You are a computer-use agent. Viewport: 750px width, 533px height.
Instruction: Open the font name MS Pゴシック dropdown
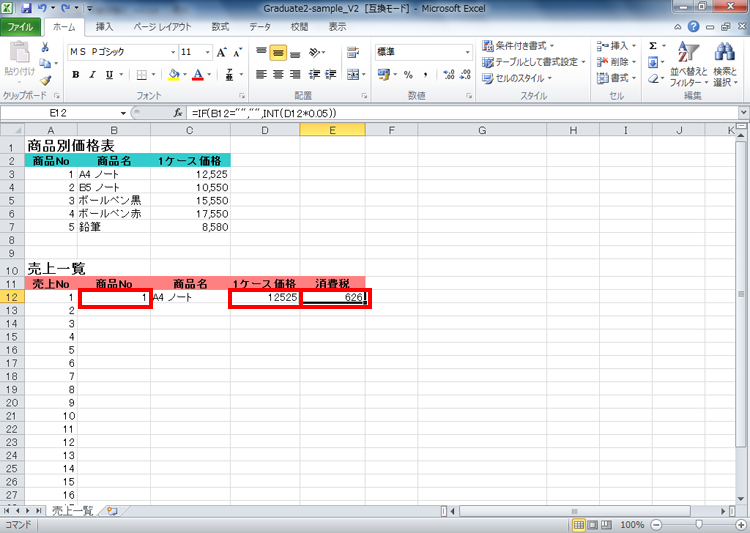173,52
